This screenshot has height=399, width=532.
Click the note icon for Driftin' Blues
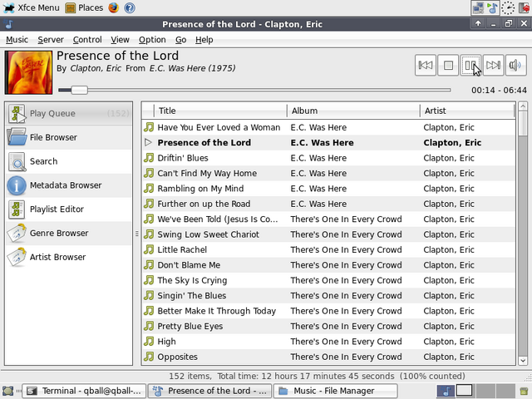(149, 158)
